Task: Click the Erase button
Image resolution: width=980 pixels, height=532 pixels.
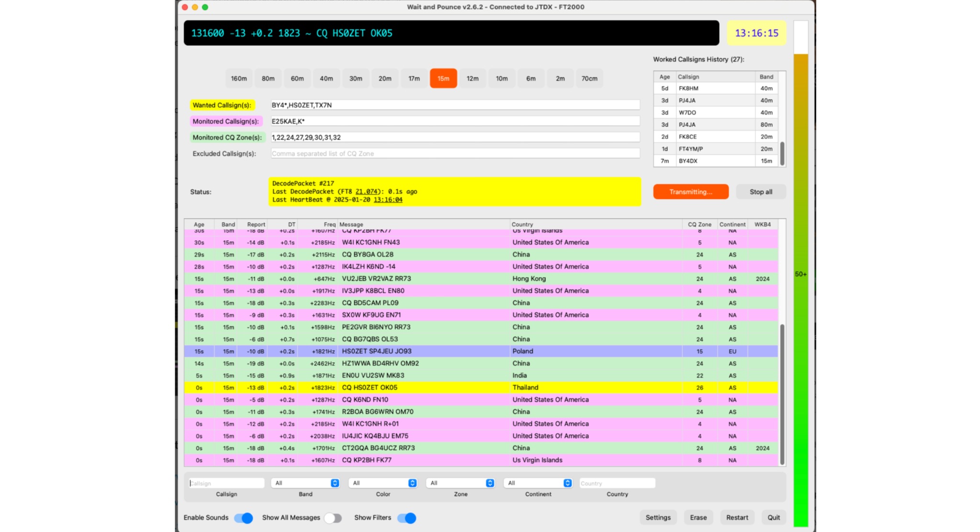Action: click(698, 518)
